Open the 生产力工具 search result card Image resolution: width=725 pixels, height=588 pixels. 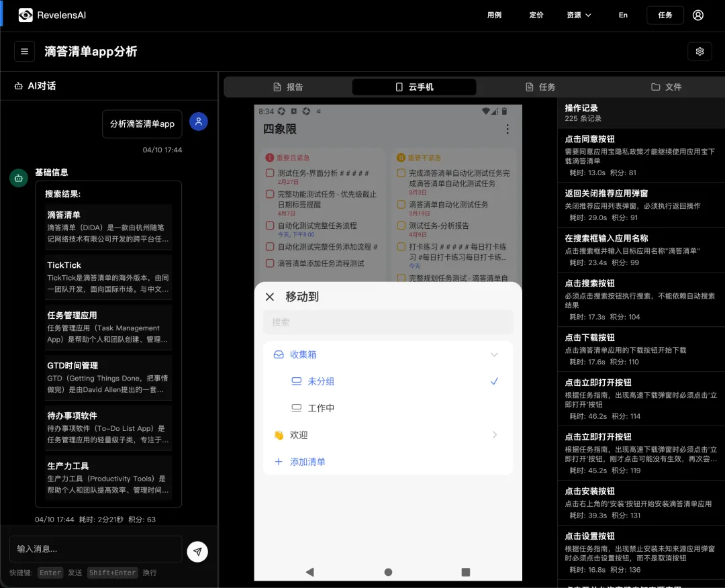(x=109, y=478)
